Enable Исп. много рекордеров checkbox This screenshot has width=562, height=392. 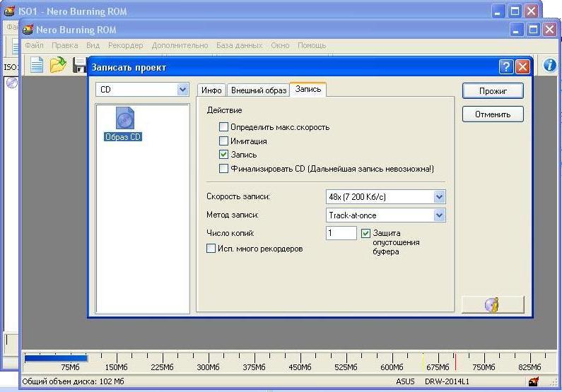(x=211, y=248)
